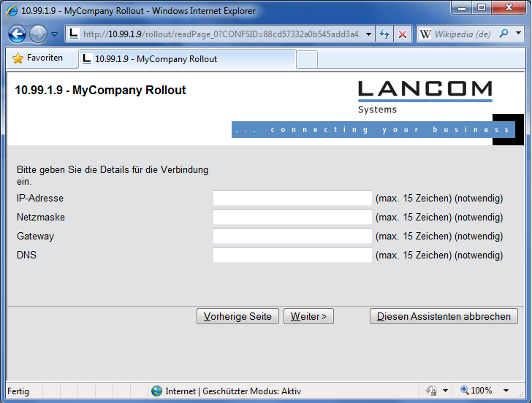The height and width of the screenshot is (403, 532).
Task: Click the browser Forward arrow button
Action: [x=38, y=34]
